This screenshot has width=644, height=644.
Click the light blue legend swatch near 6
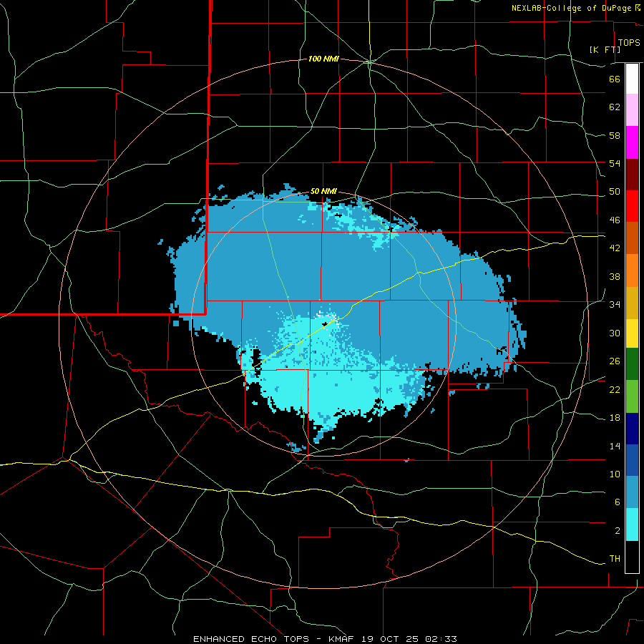[632, 492]
